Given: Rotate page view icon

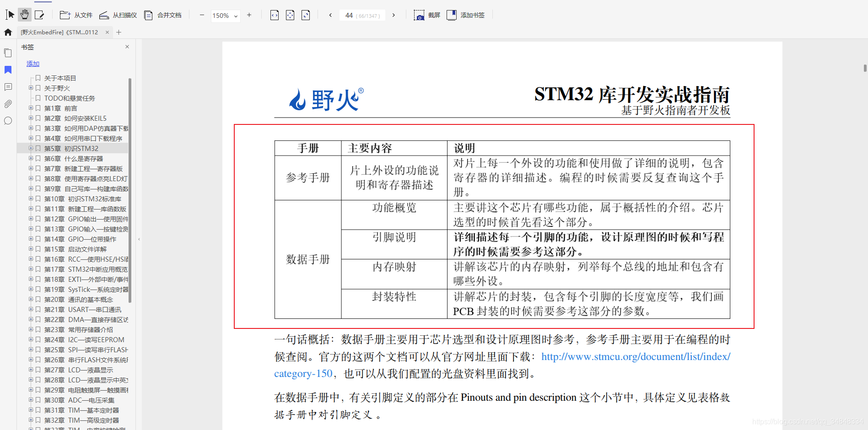Looking at the screenshot, I should coord(306,15).
